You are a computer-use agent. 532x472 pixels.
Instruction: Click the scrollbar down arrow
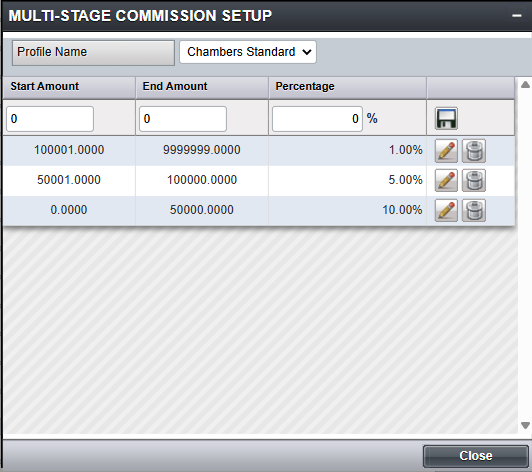click(525, 425)
